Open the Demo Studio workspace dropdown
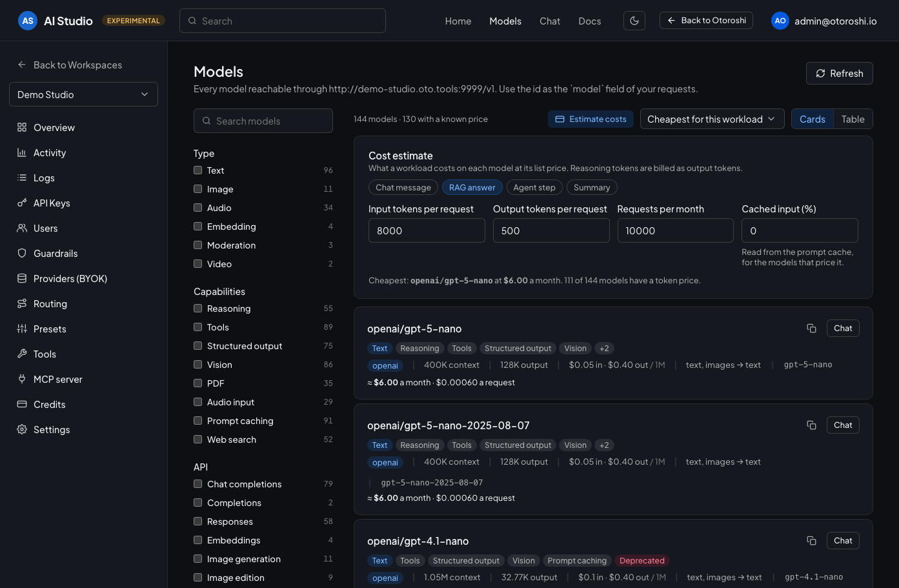 pos(84,94)
